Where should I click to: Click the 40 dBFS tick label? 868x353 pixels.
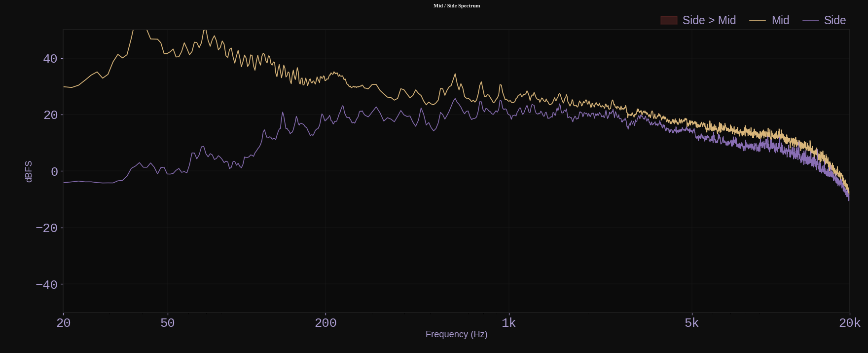[x=50, y=59]
